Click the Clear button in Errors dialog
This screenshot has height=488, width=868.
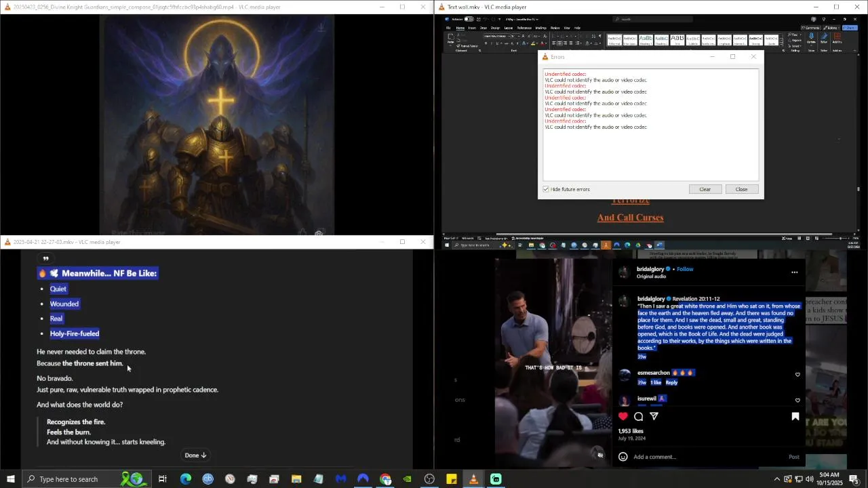705,189
